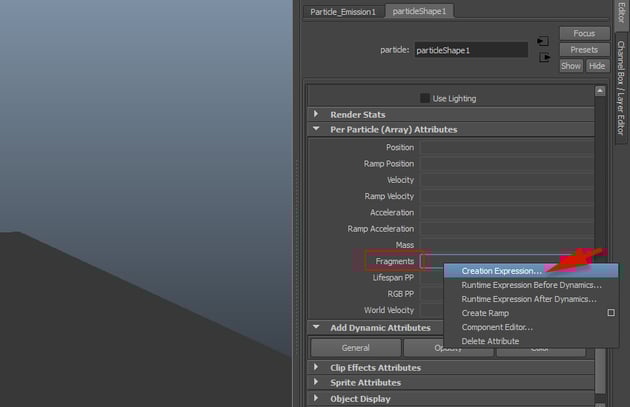The image size is (630, 407).
Task: Click the Position label
Action: click(400, 147)
